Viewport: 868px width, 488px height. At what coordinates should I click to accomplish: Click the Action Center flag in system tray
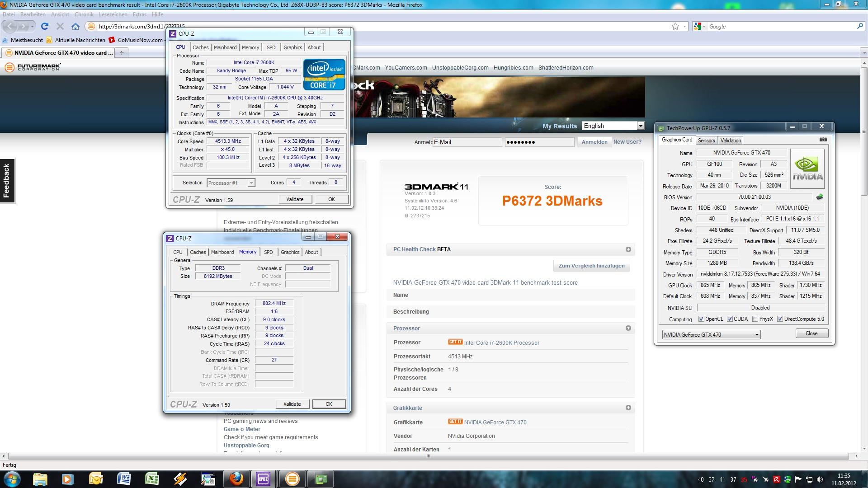coord(798,479)
